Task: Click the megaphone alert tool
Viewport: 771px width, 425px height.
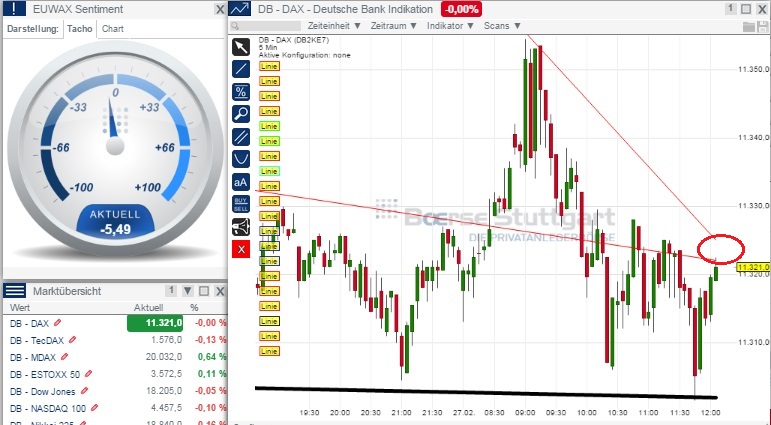Action: click(x=241, y=227)
